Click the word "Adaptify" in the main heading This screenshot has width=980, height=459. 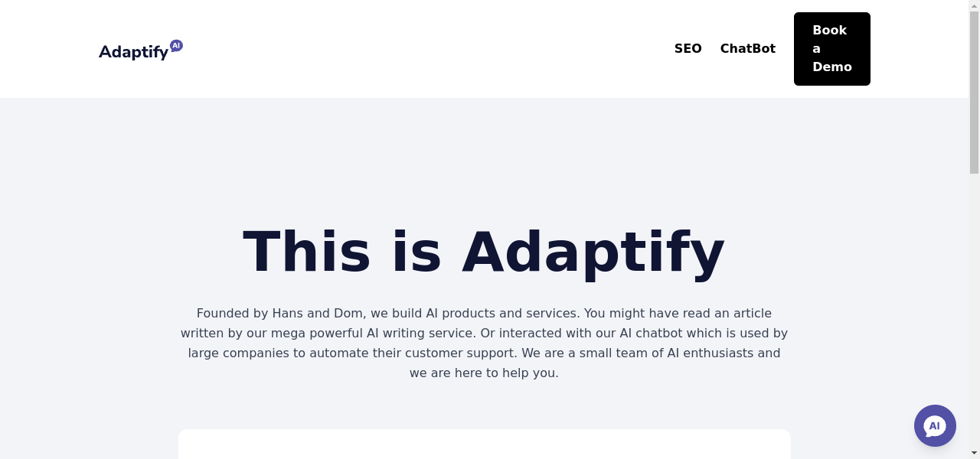[x=593, y=252]
